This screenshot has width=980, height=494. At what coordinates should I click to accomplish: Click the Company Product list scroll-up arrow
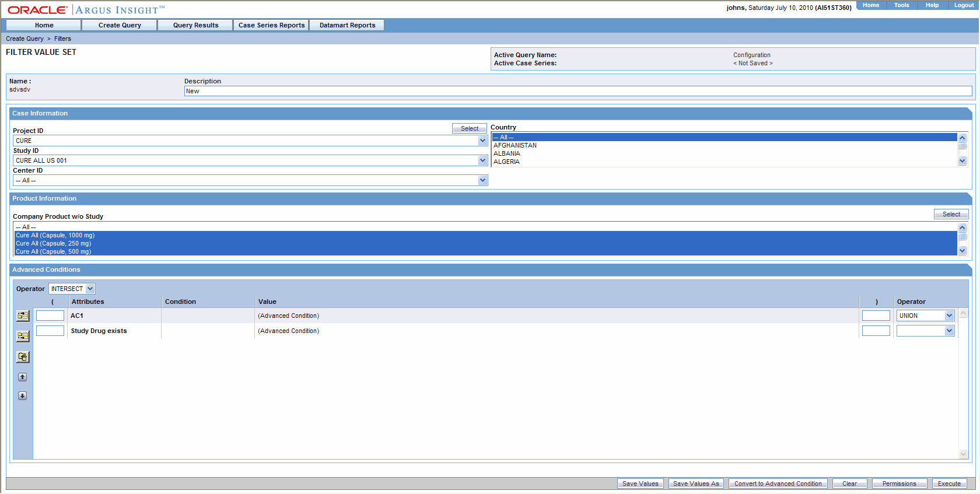(x=963, y=227)
